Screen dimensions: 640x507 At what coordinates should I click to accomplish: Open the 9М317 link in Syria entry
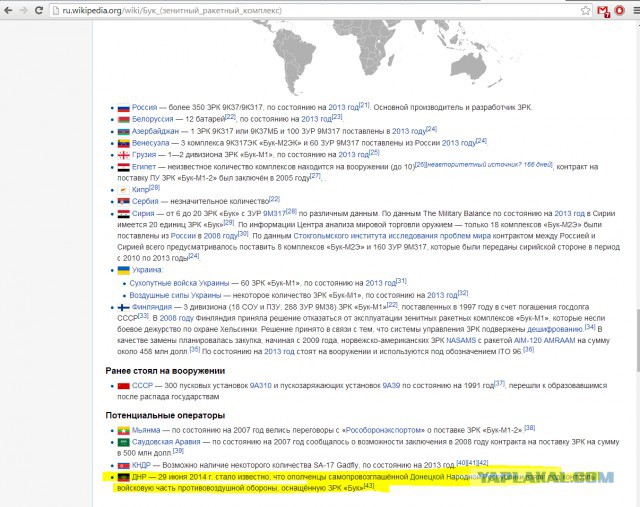click(274, 213)
